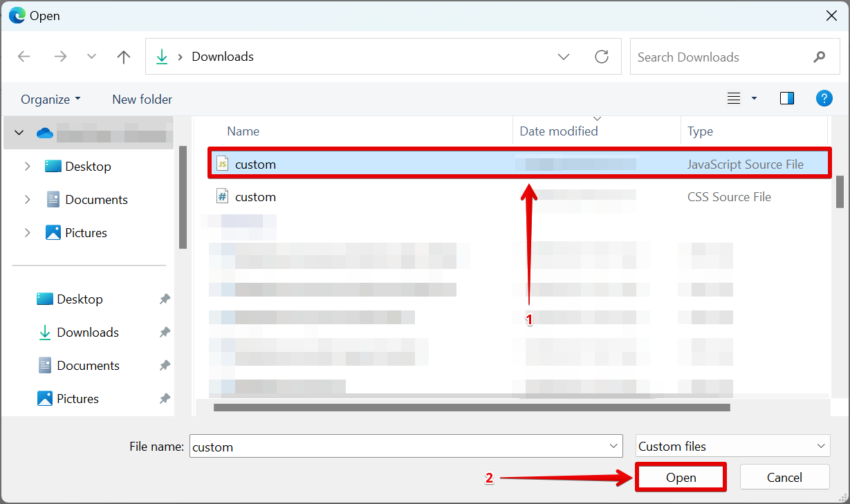850x504 pixels.
Task: Select the JavaScript Source File icon beside custom
Action: pos(223,164)
